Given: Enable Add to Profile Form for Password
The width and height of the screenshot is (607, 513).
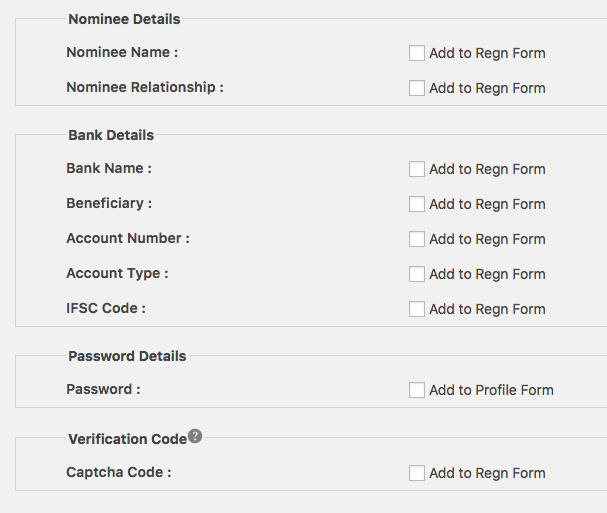Looking at the screenshot, I should coord(417,390).
